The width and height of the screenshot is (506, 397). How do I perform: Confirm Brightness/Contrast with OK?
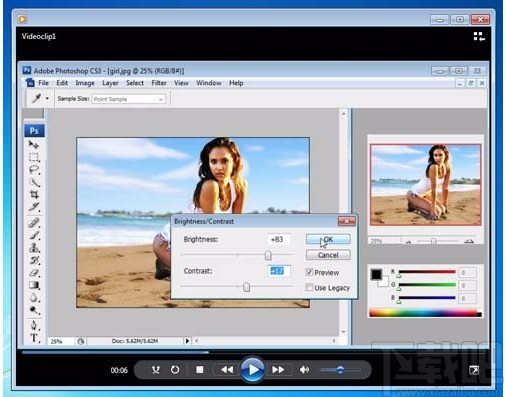point(328,239)
